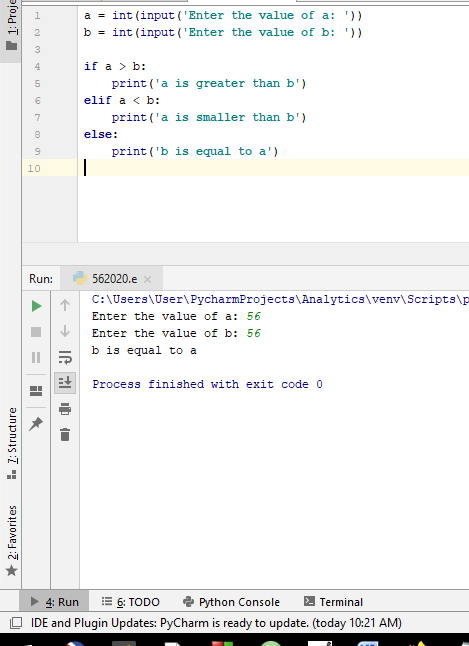Open the 6: TODO tool window
The image size is (469, 646).
(x=131, y=602)
